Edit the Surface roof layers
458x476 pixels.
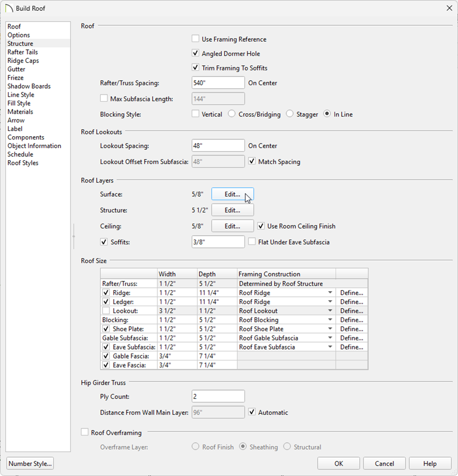click(232, 194)
